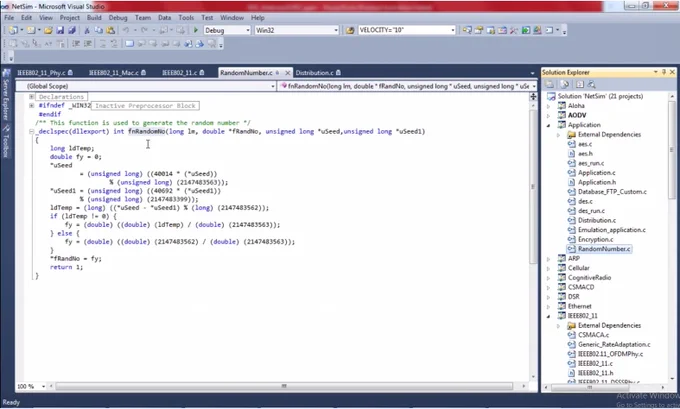Viewport: 680px width, 409px height.
Task: Click the Decrease Indent icon
Action: point(76,43)
